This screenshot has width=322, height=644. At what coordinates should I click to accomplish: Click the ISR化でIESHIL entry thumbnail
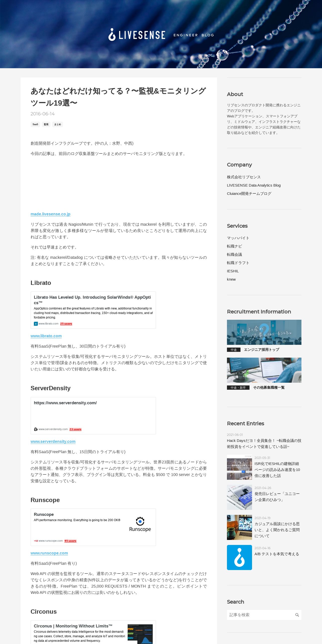(239, 467)
